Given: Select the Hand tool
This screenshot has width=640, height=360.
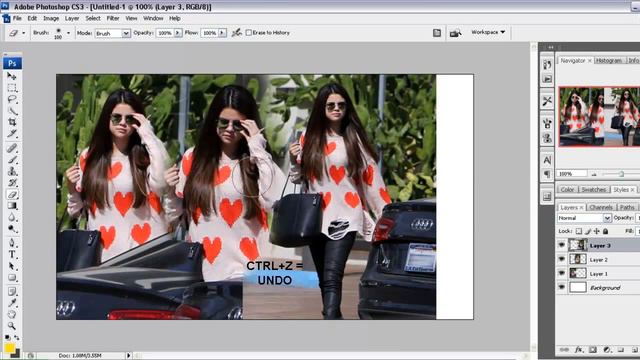Looking at the screenshot, I should [x=12, y=314].
